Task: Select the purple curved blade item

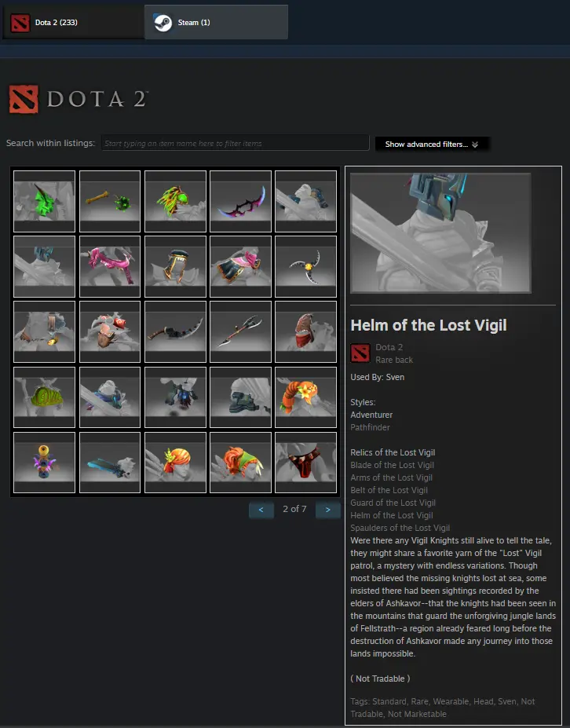Action: [240, 201]
